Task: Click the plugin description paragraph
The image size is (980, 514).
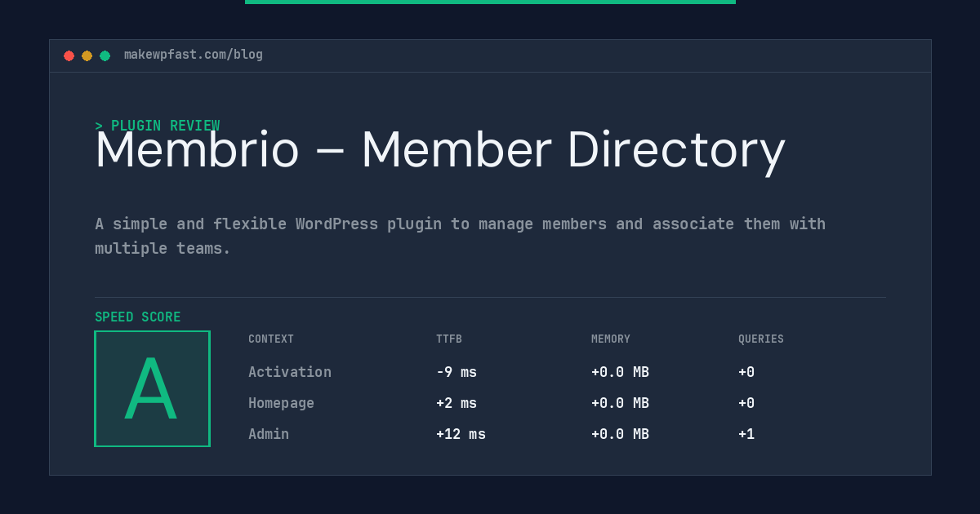Action: [x=461, y=236]
